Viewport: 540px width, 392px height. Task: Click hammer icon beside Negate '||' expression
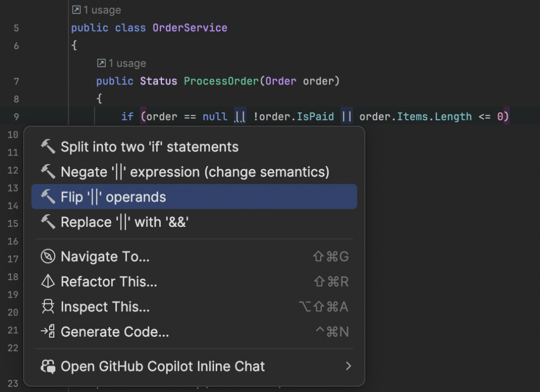(48, 171)
